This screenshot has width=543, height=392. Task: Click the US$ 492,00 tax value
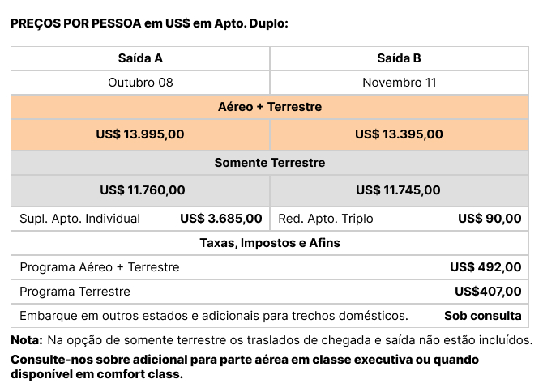click(x=485, y=267)
